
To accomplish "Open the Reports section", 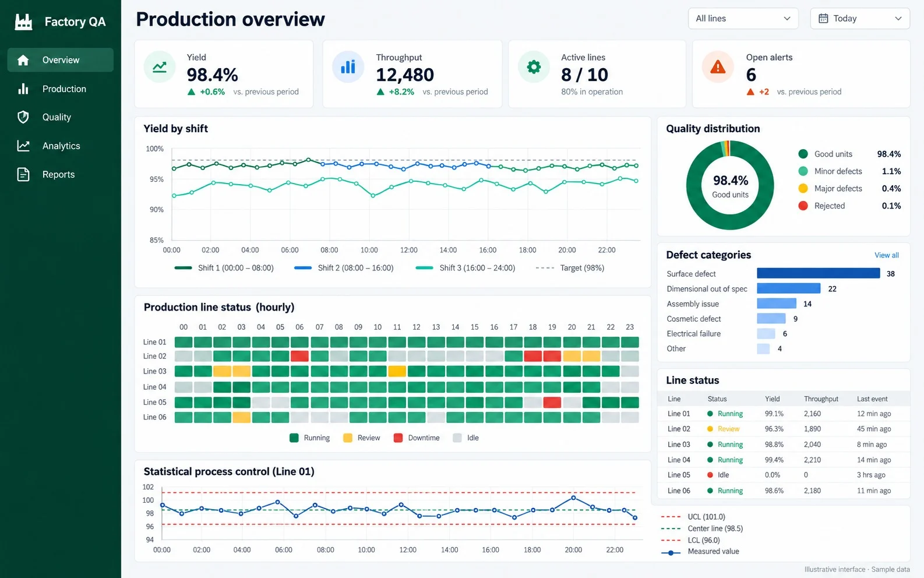I will click(x=61, y=174).
